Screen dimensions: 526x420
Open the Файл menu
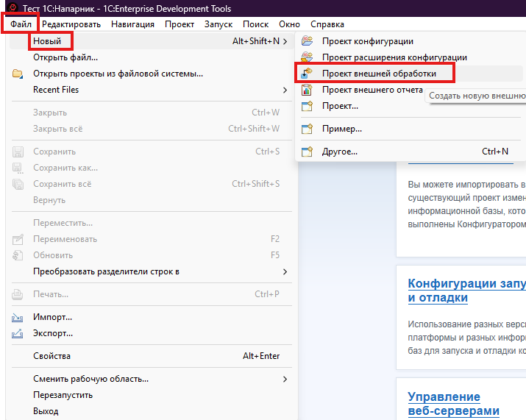pyautogui.click(x=21, y=24)
